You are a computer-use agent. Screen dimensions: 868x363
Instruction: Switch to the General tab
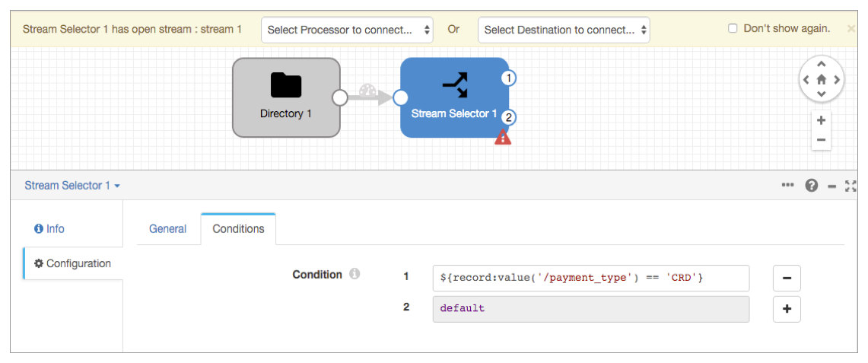167,229
